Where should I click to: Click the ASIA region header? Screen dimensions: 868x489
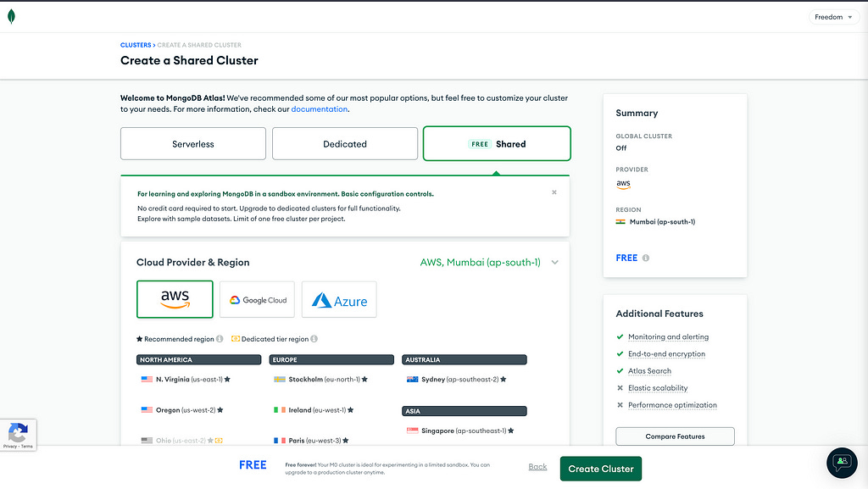pyautogui.click(x=465, y=411)
